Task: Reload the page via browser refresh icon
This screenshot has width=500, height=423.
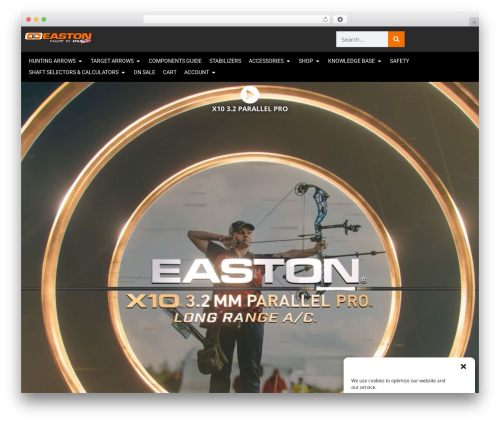Action: pyautogui.click(x=325, y=20)
